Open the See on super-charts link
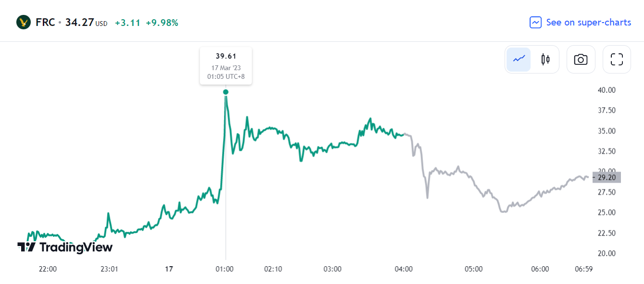Viewport: 644px width, 284px height. [588, 22]
